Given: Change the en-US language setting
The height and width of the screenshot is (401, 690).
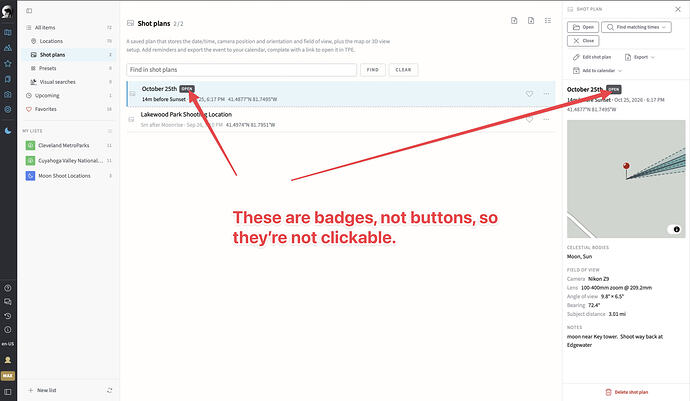Looking at the screenshot, I should 8,344.
